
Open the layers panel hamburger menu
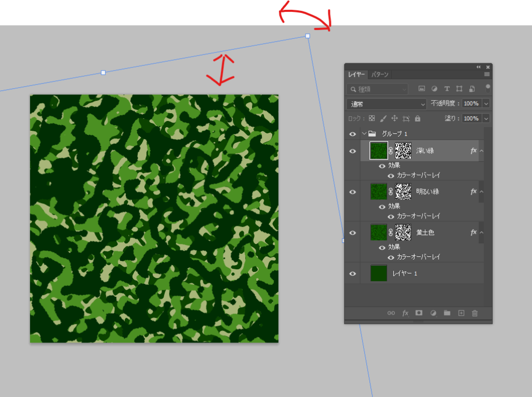pyautogui.click(x=487, y=75)
